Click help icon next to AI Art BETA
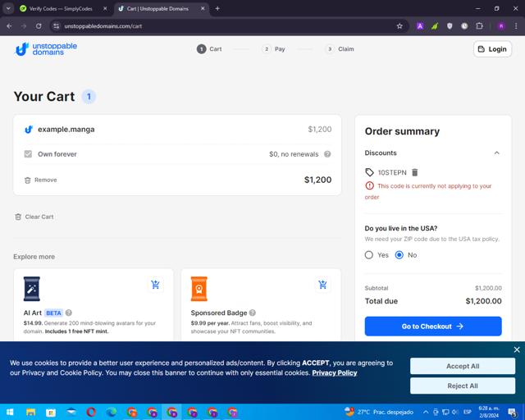The image size is (525, 420). tap(69, 313)
